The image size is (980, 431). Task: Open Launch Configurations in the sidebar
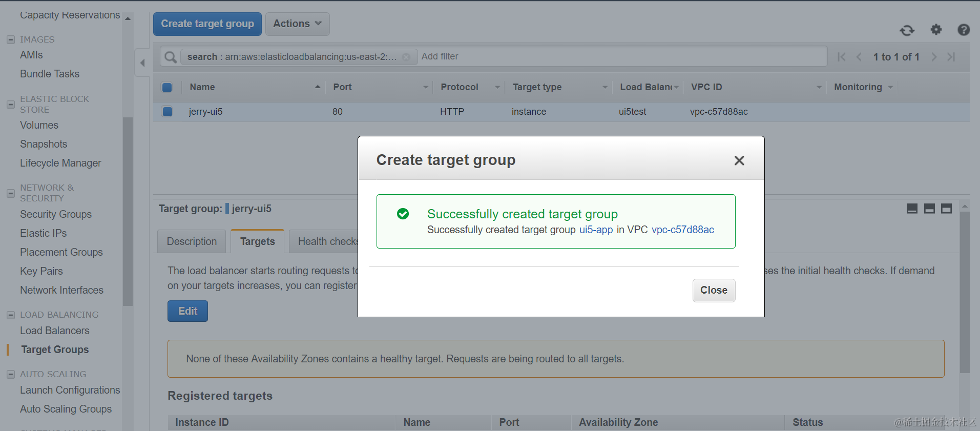click(x=70, y=390)
